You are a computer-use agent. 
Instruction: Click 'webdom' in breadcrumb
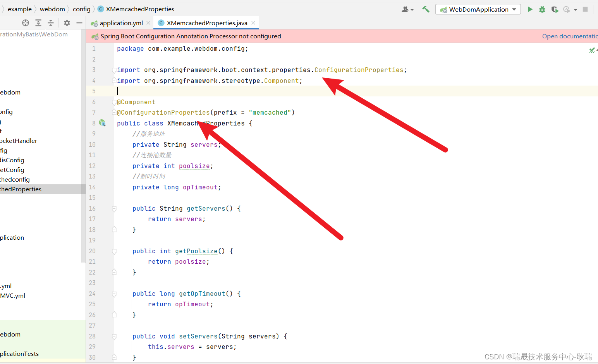(52, 9)
